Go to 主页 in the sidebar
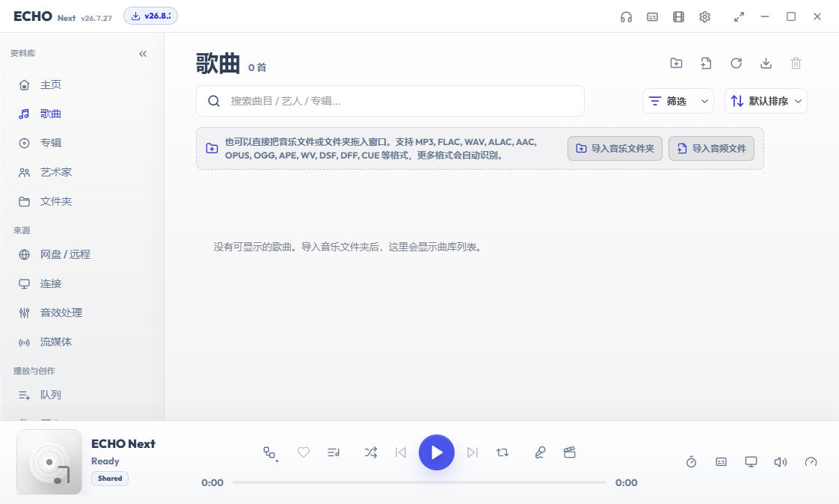 (x=80, y=84)
